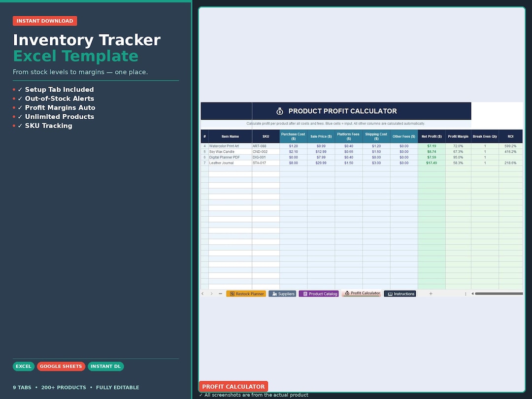Click the Digital Planner PDF cell
Image resolution: width=532 pixels, height=399 pixels.
[230, 158]
